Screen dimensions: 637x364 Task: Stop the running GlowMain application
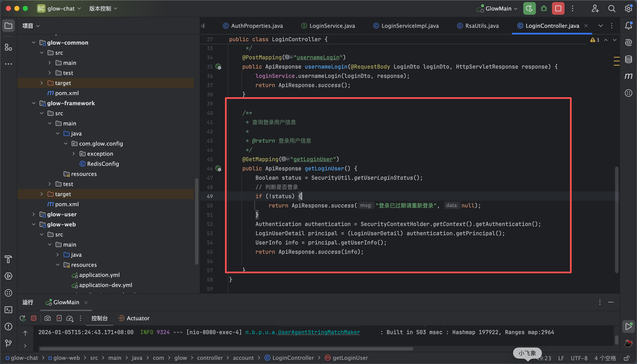click(558, 8)
